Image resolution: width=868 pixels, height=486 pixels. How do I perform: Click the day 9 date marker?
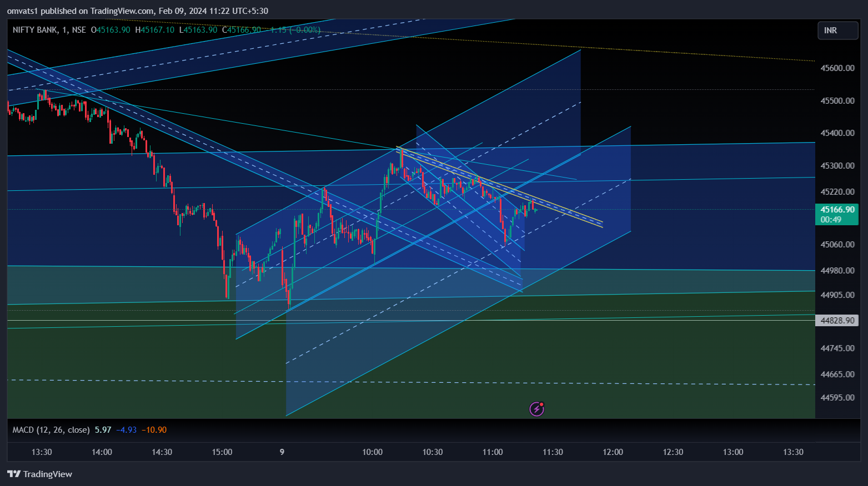(282, 452)
